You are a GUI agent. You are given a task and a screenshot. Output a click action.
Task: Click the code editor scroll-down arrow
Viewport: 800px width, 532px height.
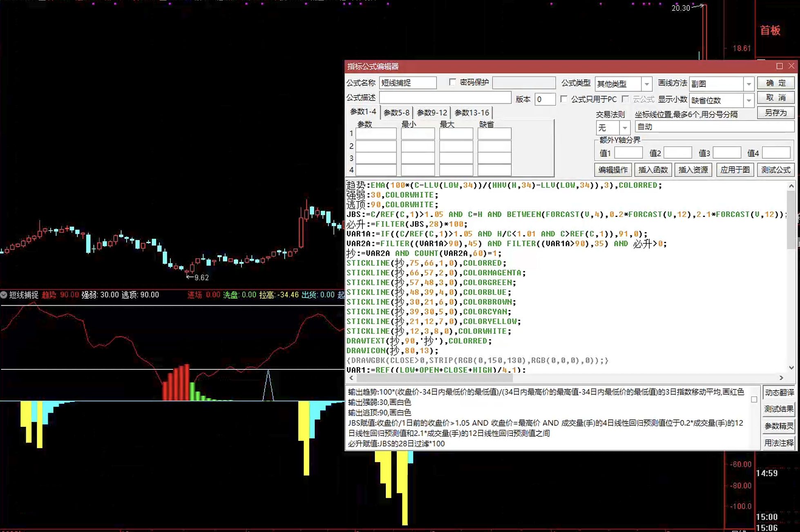791,367
